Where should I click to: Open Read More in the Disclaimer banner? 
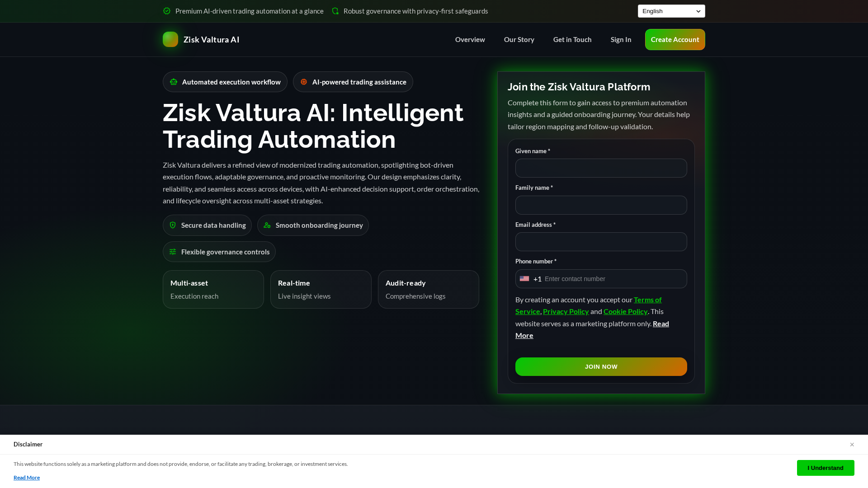(x=27, y=478)
